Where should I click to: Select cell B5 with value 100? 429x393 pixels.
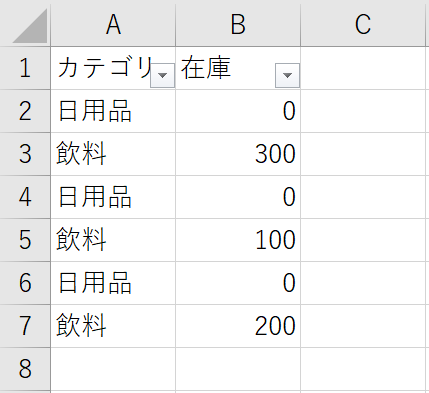pyautogui.click(x=238, y=240)
